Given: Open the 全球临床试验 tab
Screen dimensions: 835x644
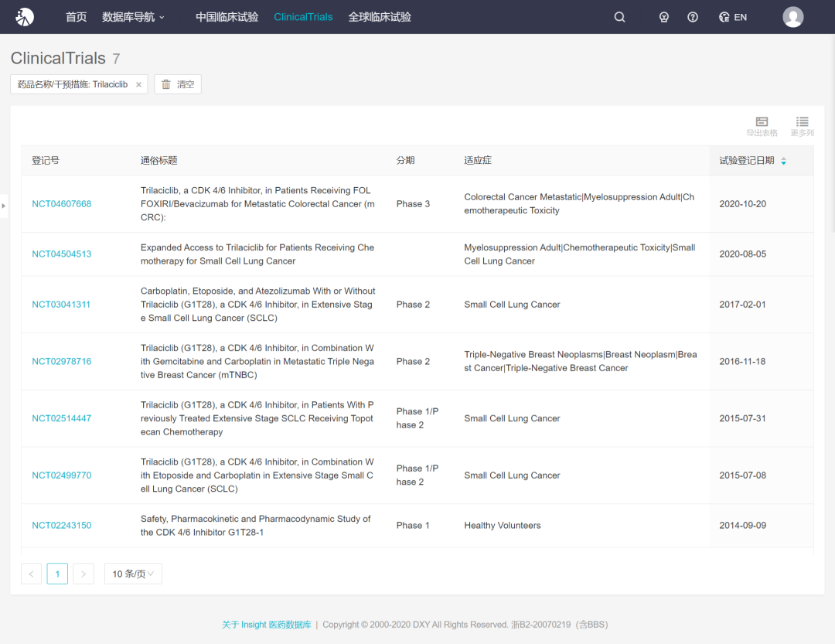Looking at the screenshot, I should (380, 17).
